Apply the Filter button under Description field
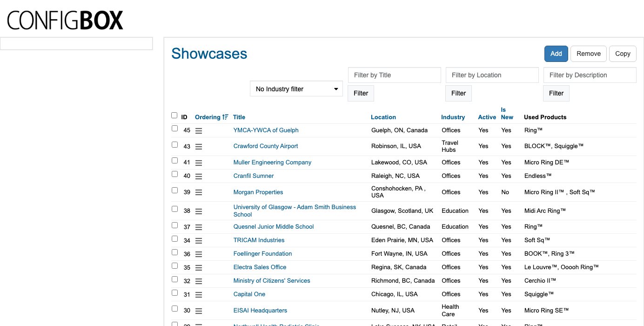Image resolution: width=644 pixels, height=326 pixels. pyautogui.click(x=557, y=93)
